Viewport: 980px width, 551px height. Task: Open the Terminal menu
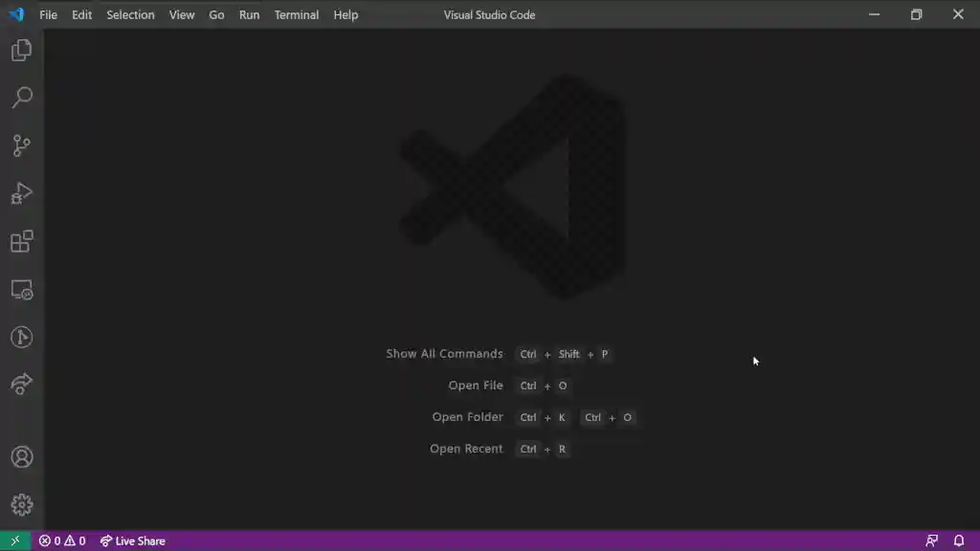pyautogui.click(x=296, y=14)
